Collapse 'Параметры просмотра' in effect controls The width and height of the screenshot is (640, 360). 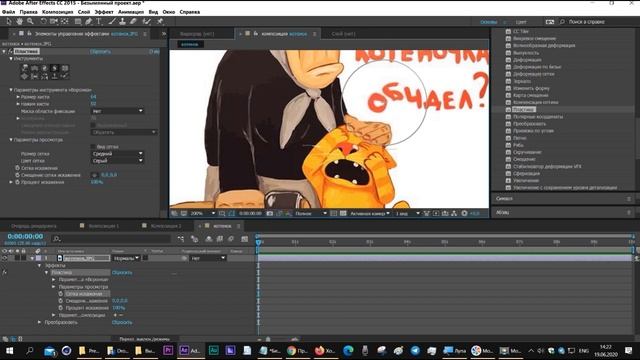pyautogui.click(x=11, y=140)
